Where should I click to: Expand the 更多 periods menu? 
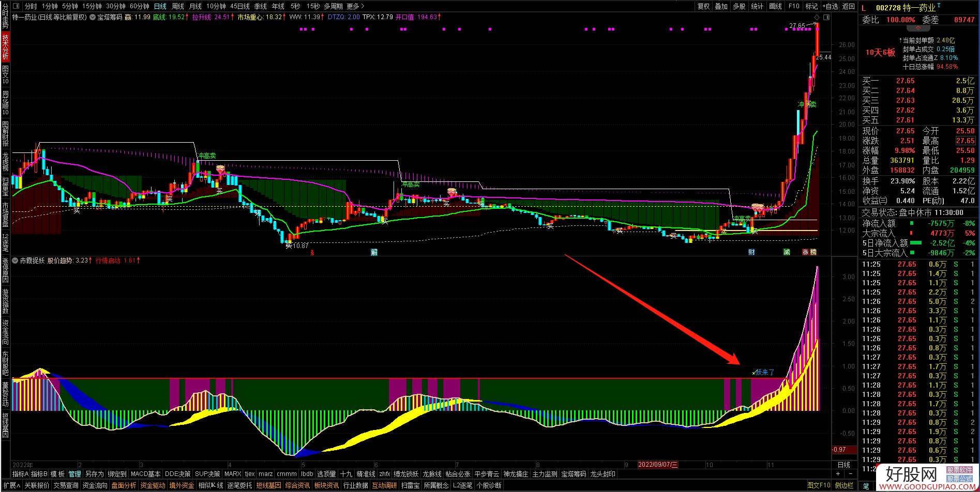click(355, 6)
